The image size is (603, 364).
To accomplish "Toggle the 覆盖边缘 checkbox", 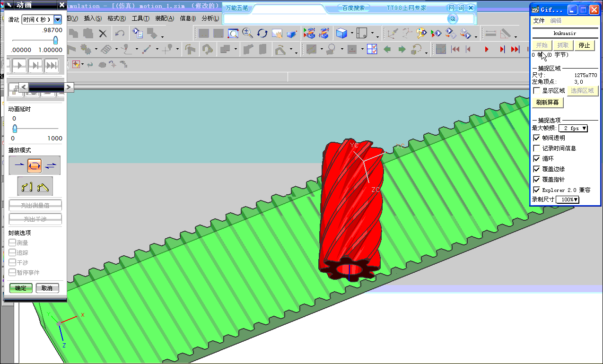I will click(x=536, y=169).
